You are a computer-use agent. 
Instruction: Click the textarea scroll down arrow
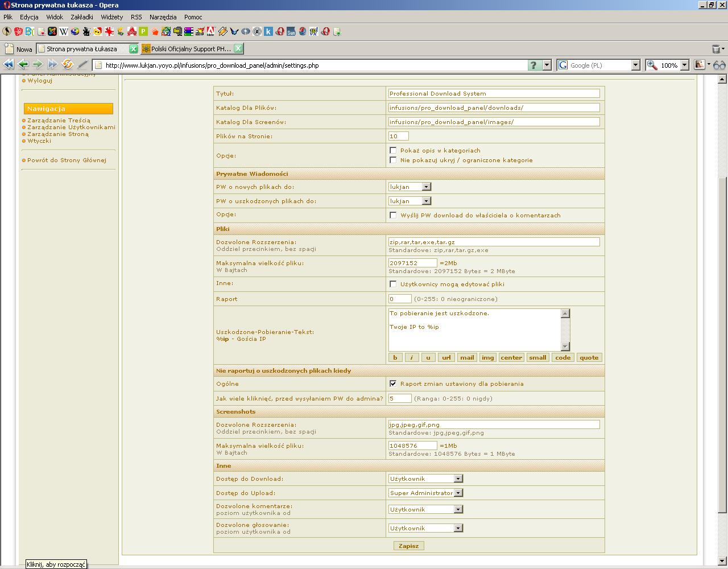(x=565, y=347)
